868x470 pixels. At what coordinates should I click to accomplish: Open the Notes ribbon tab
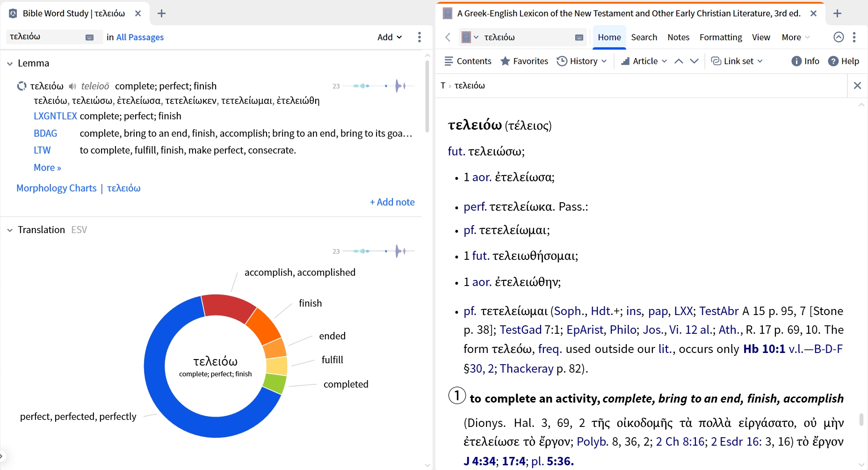pos(678,37)
